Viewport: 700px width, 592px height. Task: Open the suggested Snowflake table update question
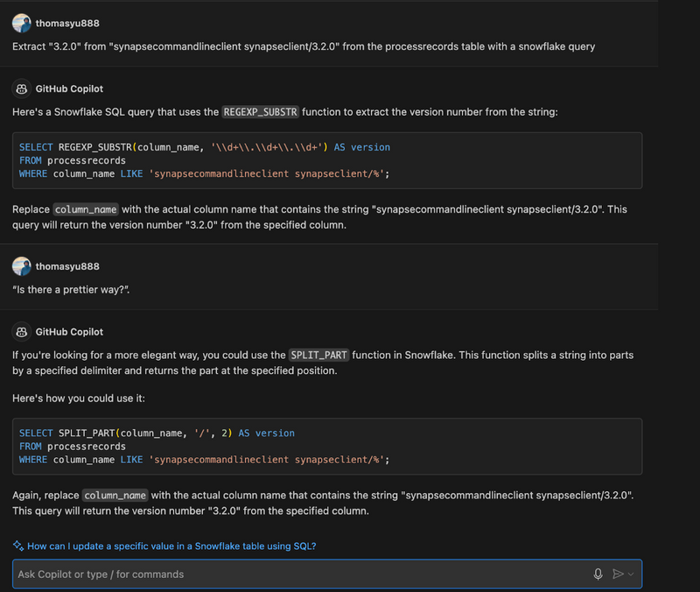click(171, 546)
